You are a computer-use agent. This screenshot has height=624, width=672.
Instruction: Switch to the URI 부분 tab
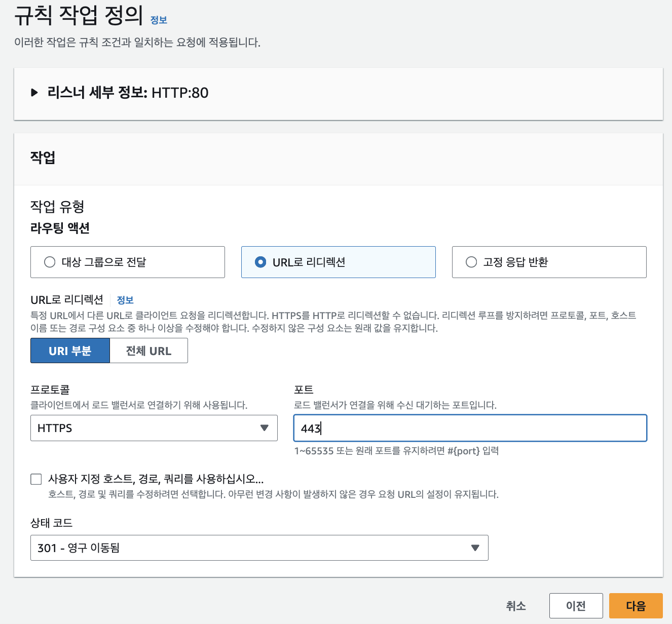click(x=70, y=350)
